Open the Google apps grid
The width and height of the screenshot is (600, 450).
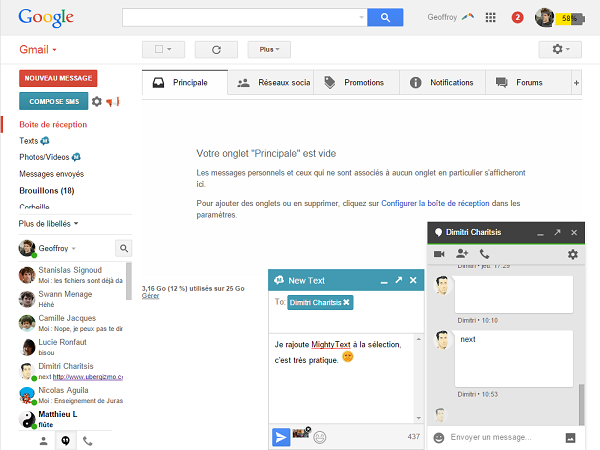coord(490,17)
